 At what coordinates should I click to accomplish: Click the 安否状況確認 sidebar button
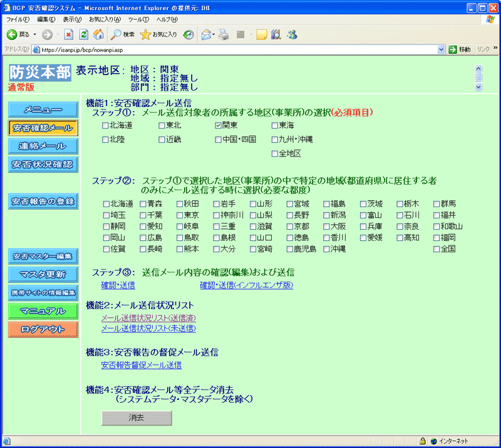pyautogui.click(x=43, y=165)
